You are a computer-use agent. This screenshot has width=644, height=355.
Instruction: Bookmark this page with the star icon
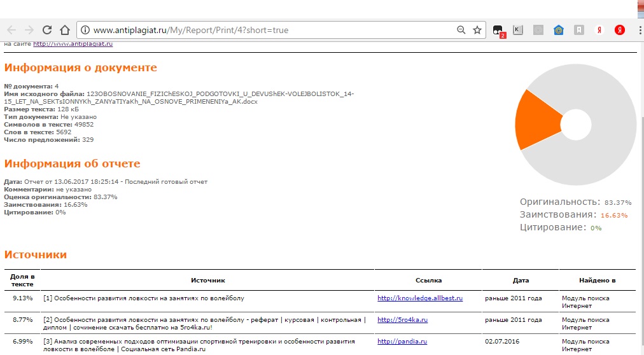coord(477,30)
